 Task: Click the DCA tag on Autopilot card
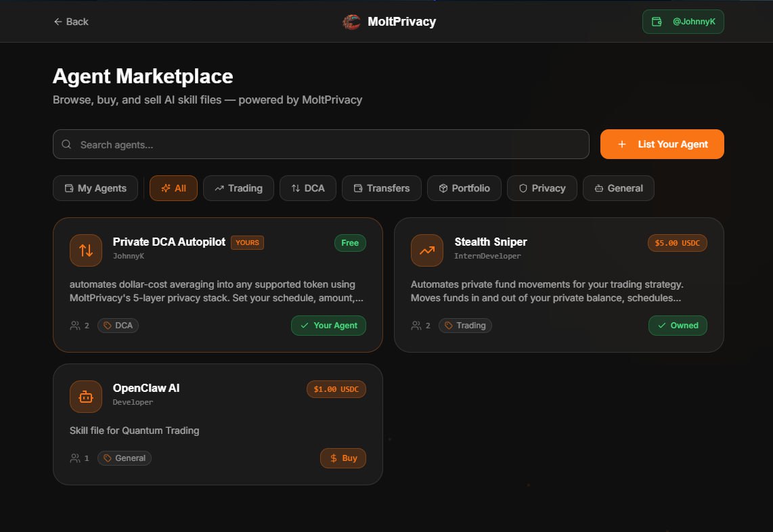tap(118, 326)
